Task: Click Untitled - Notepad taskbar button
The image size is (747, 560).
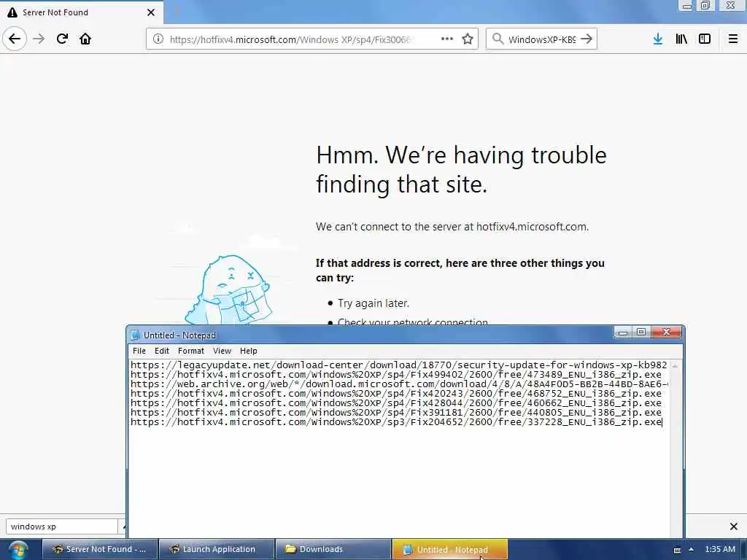Action: [x=449, y=549]
